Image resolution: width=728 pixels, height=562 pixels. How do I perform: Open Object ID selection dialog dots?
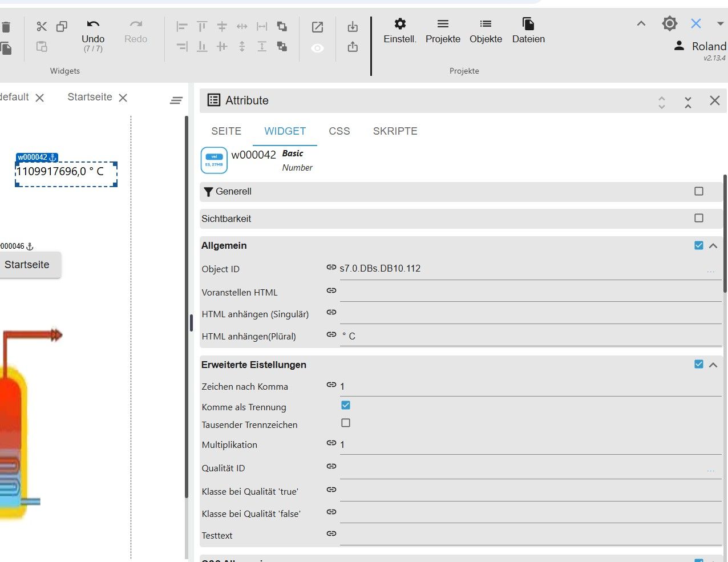[x=710, y=271]
